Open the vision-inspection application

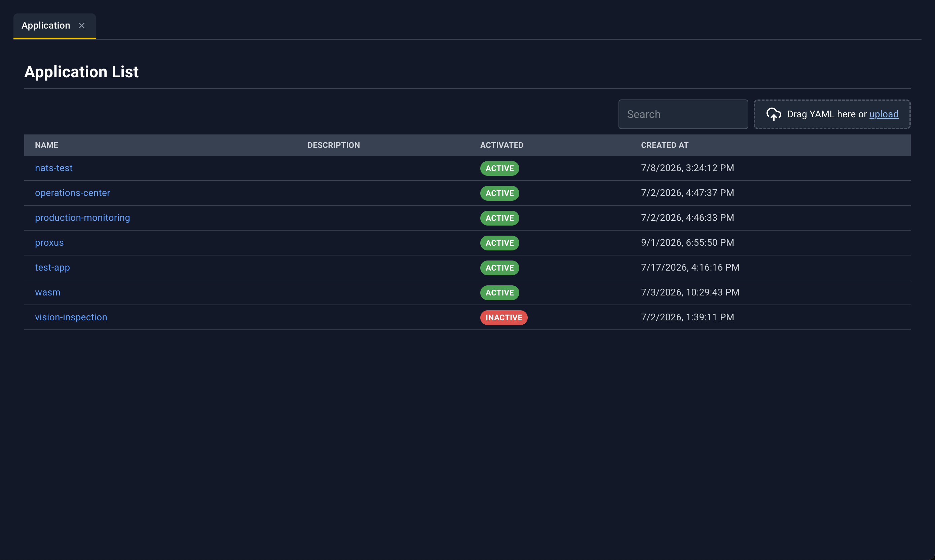click(71, 317)
